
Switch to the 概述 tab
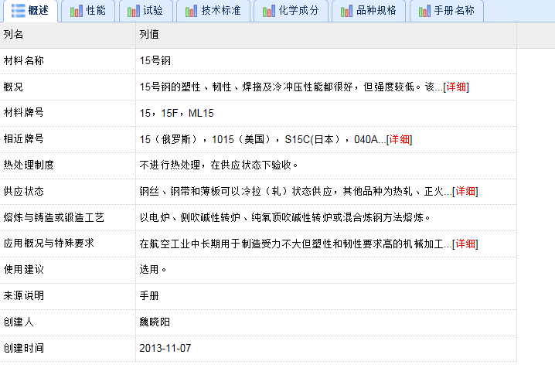coord(30,11)
